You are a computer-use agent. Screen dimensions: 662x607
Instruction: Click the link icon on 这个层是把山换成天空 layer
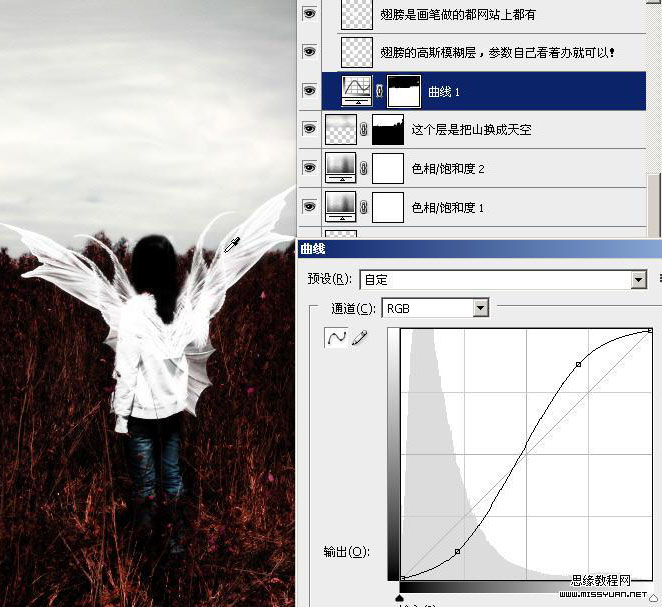(x=364, y=129)
